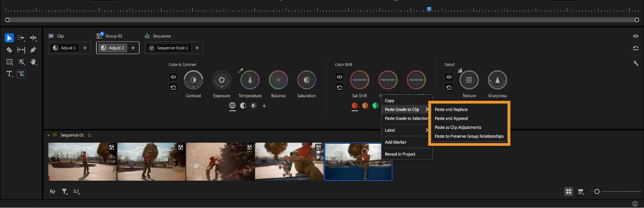Select the sun highlights range icon

click(253, 106)
